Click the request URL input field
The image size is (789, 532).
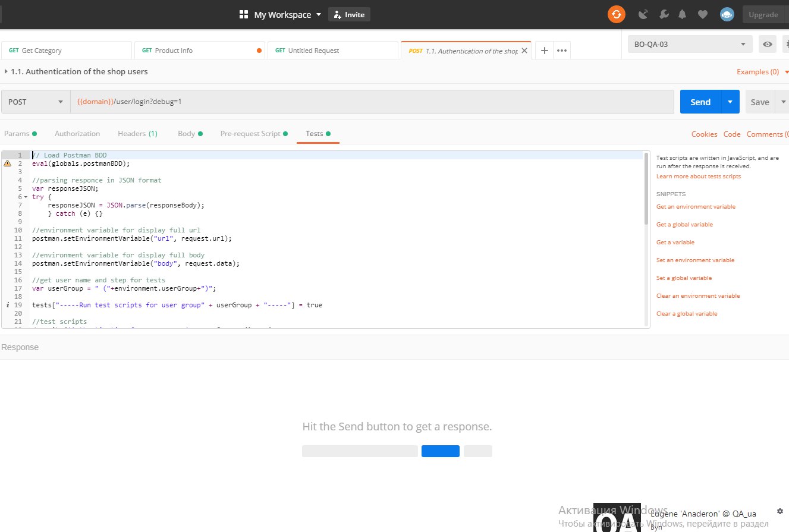tap(372, 102)
